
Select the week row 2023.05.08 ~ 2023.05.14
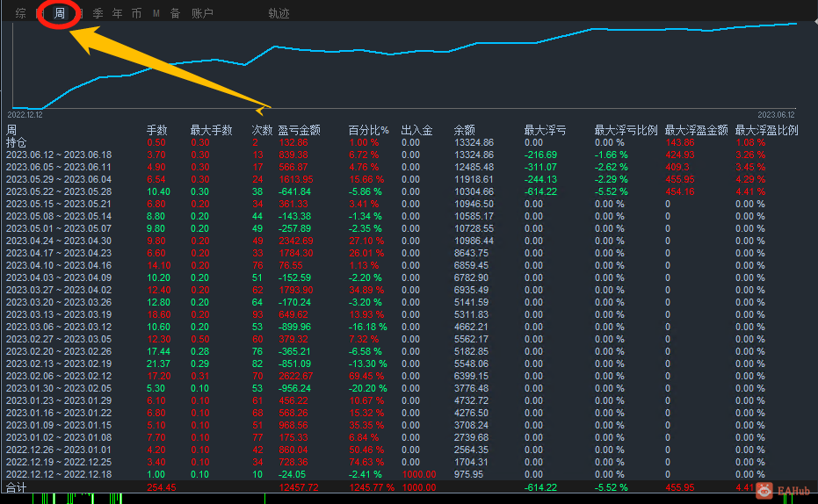click(59, 216)
